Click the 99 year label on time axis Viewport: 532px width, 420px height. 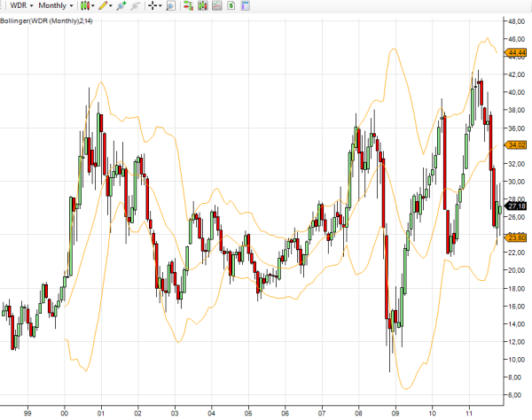(27, 413)
